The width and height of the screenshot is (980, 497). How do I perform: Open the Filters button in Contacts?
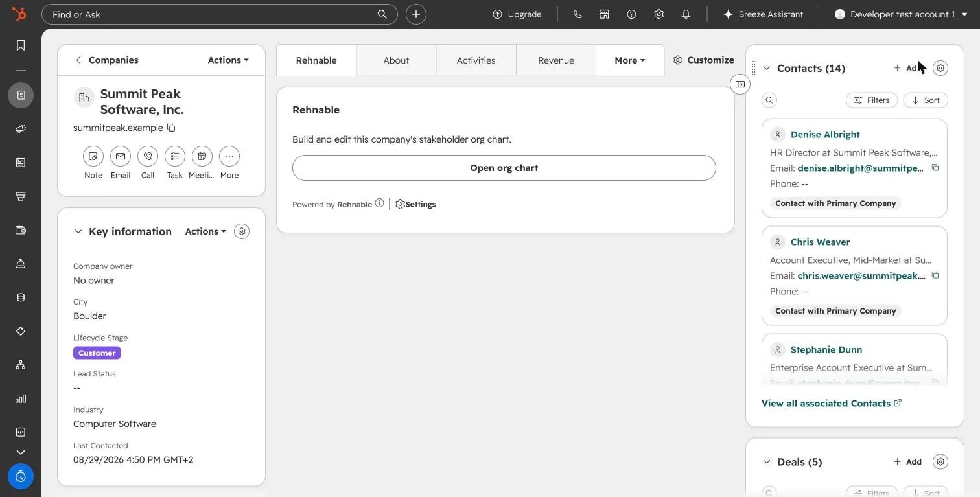click(x=872, y=100)
